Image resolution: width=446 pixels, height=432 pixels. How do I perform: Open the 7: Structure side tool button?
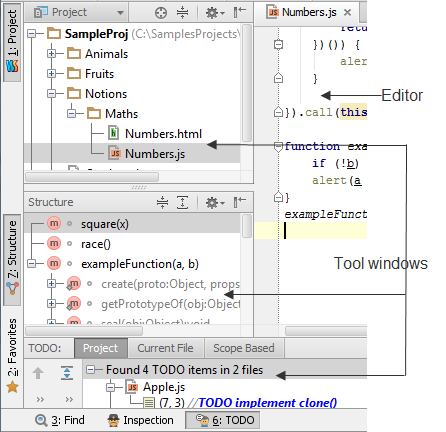coord(12,259)
